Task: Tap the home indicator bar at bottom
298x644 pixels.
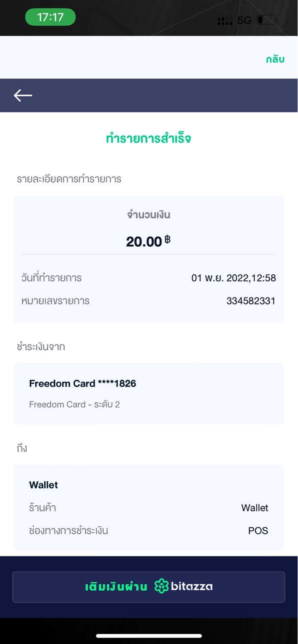Action: click(149, 635)
